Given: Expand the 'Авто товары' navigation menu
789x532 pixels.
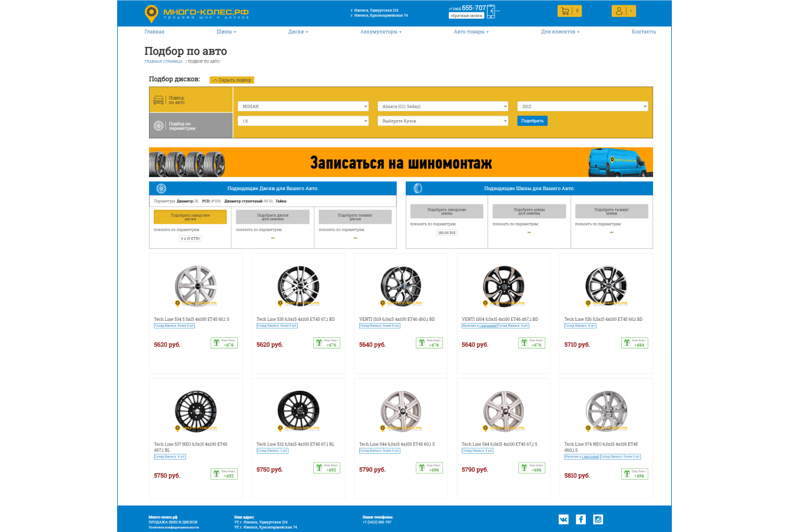Looking at the screenshot, I should coord(471,32).
